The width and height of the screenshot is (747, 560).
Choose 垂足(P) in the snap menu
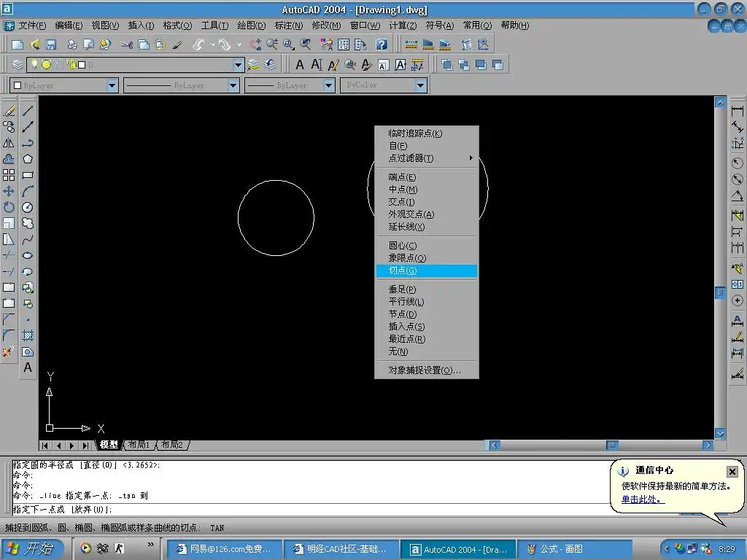(426, 289)
